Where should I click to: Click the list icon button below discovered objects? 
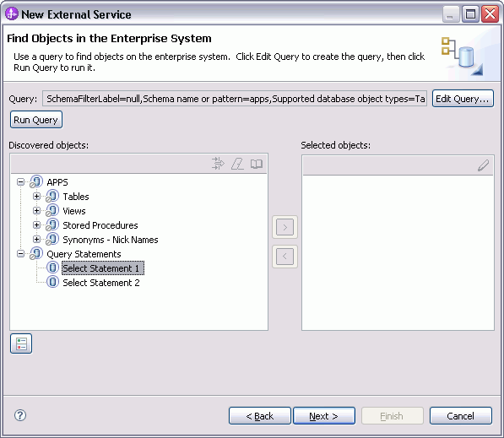click(x=21, y=343)
